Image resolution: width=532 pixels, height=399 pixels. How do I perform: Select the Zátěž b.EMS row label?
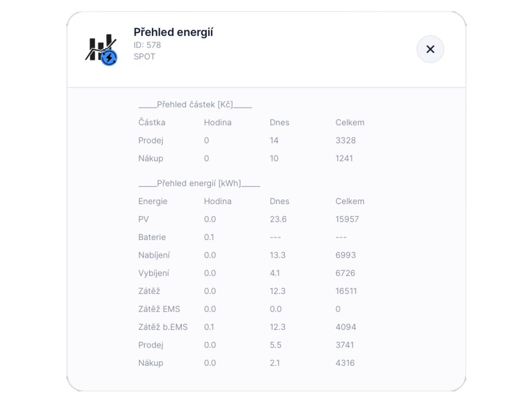tap(163, 327)
